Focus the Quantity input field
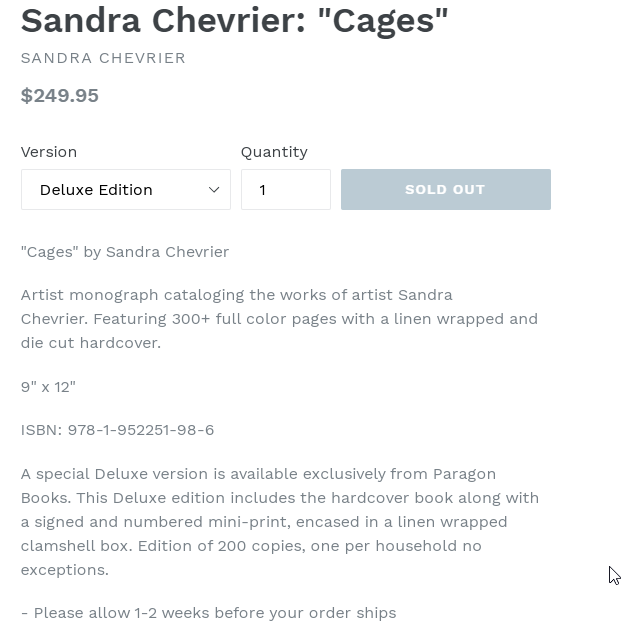630x635 pixels. [285, 190]
